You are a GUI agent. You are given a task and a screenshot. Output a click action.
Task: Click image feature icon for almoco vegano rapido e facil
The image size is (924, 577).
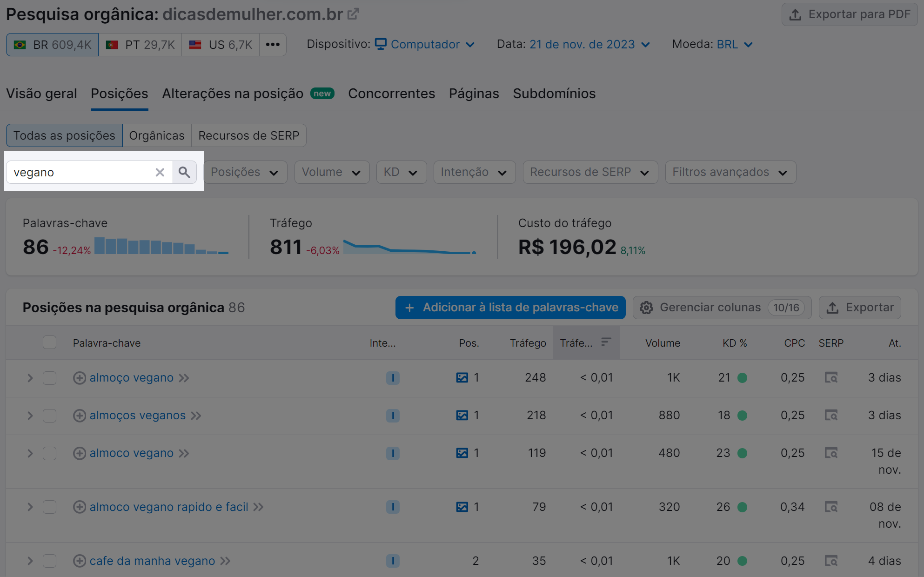(462, 507)
